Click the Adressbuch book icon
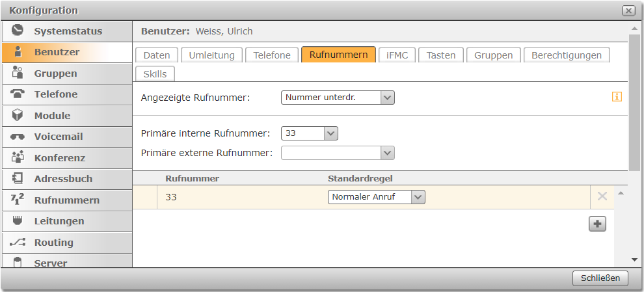The image size is (644, 292). (18, 178)
